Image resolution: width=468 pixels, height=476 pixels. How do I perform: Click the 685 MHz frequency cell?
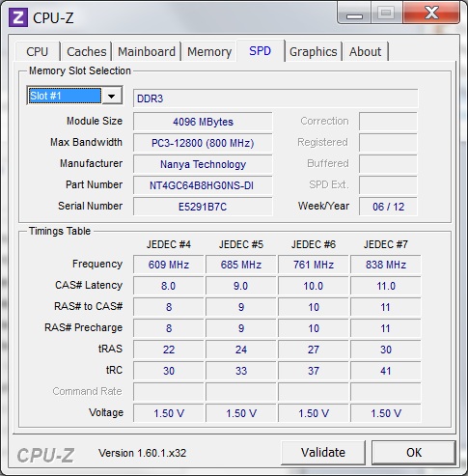click(241, 265)
